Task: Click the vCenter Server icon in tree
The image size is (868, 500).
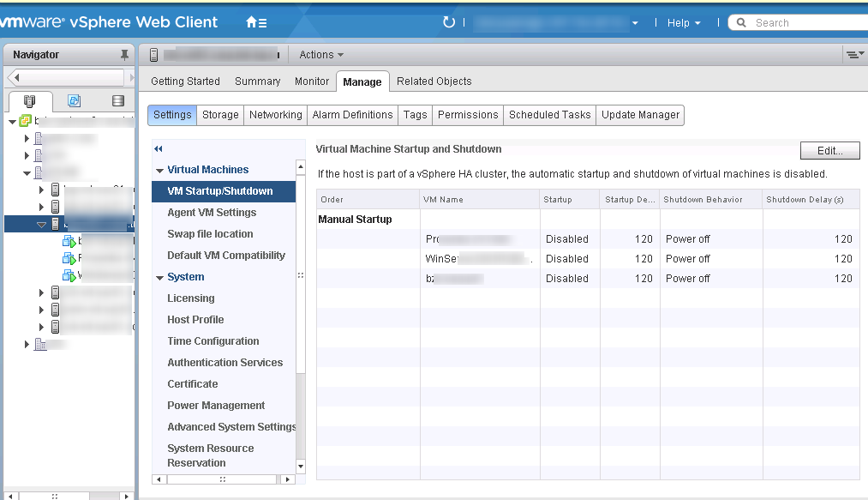Action: point(26,121)
